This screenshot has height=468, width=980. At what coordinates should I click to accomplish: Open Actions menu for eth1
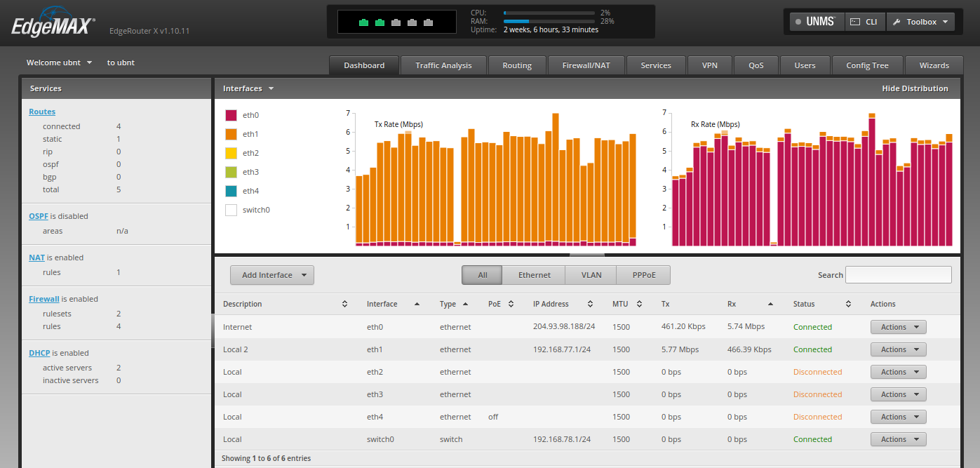point(898,349)
